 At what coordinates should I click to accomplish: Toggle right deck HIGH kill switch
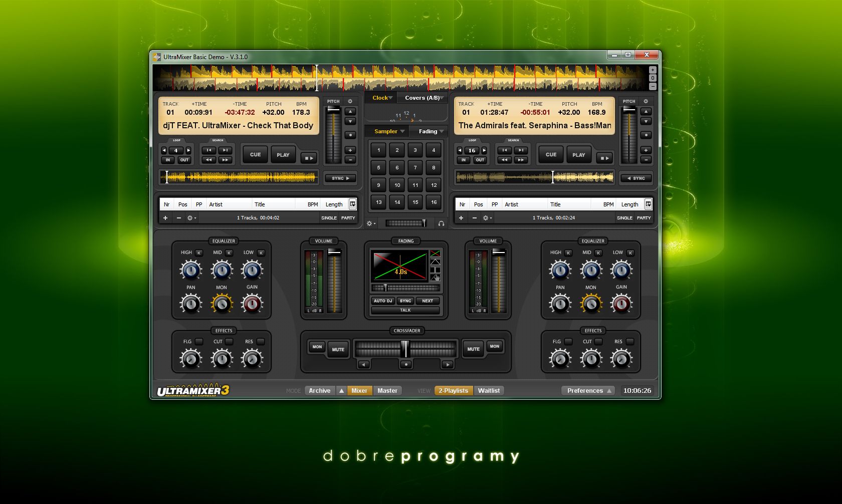pyautogui.click(x=568, y=253)
